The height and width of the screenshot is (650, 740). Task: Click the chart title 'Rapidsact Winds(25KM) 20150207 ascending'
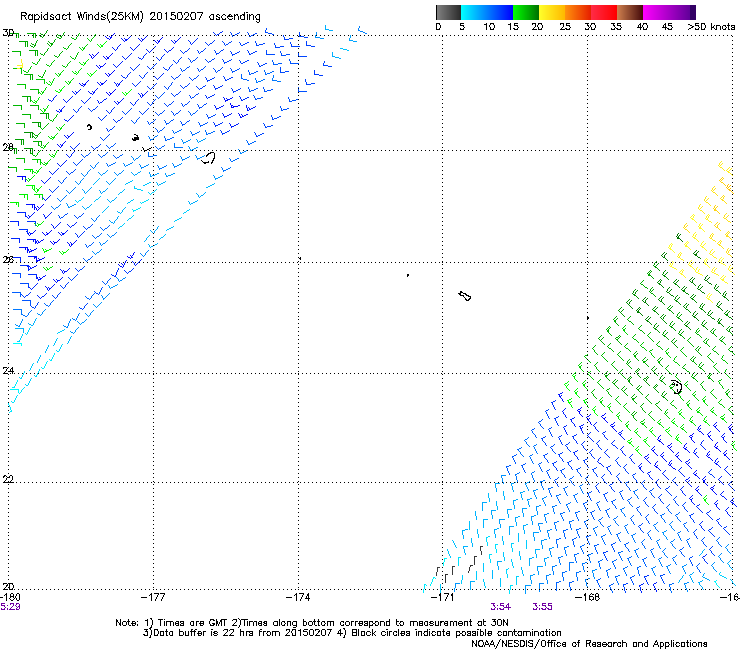pyautogui.click(x=140, y=17)
